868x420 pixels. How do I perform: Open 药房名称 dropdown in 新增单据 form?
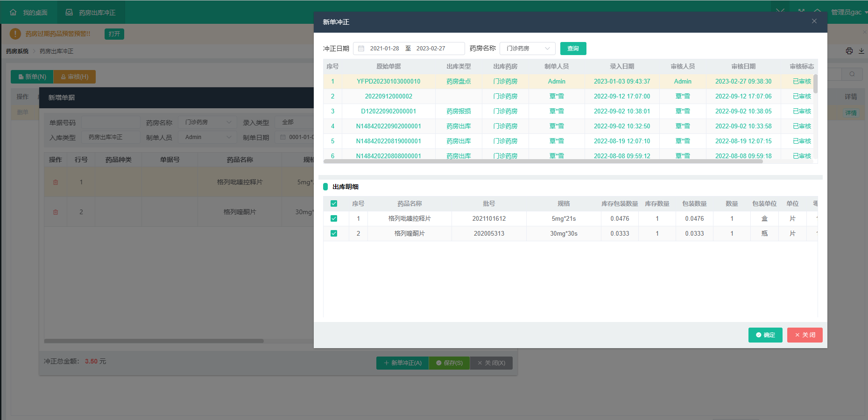pos(208,122)
